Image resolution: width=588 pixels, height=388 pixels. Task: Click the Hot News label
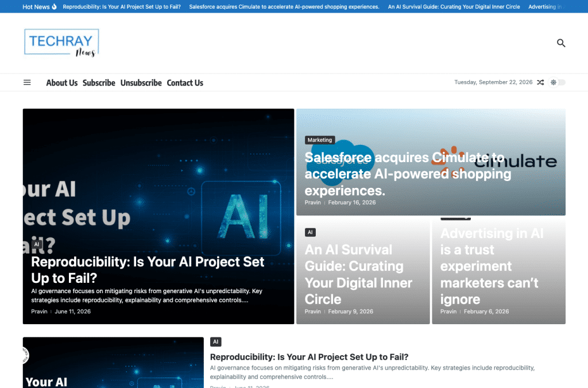pyautogui.click(x=36, y=7)
